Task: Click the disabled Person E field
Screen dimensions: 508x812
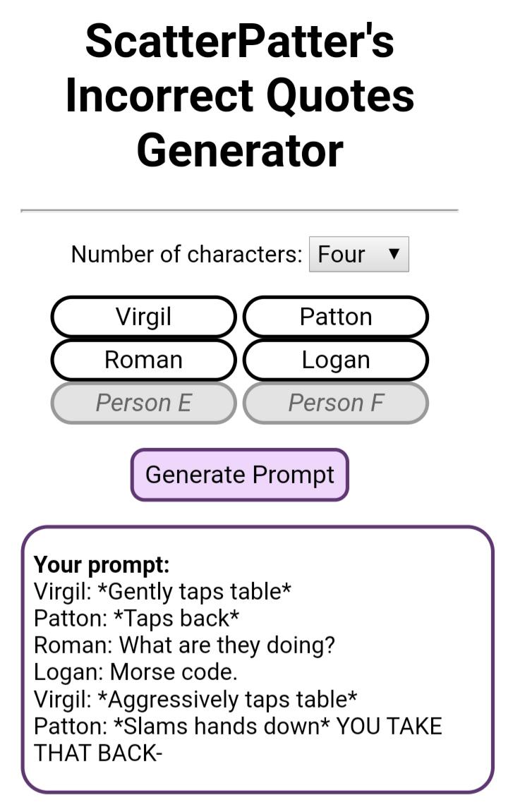Action: (143, 403)
